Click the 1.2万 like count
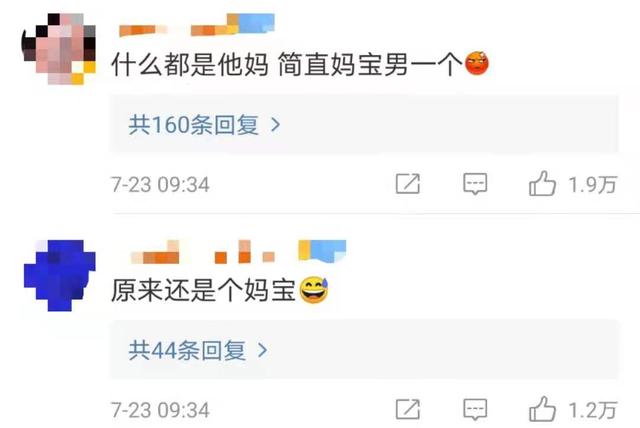Image resolution: width=640 pixels, height=428 pixels. 593,410
